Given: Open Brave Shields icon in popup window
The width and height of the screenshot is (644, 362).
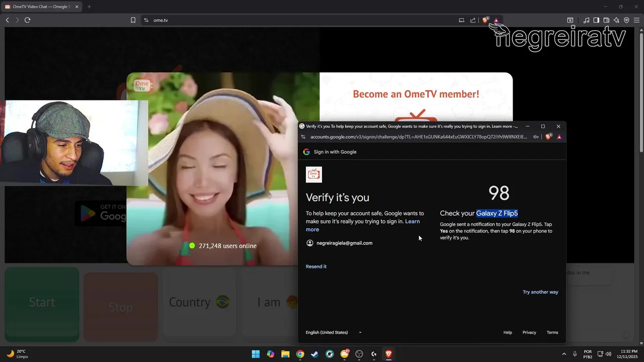Looking at the screenshot, I should click(x=548, y=137).
